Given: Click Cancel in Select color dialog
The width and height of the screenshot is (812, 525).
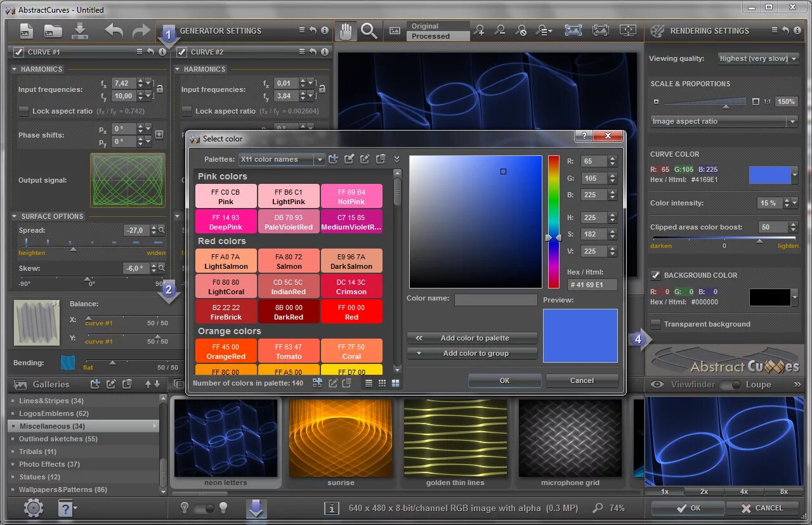Looking at the screenshot, I should pos(582,380).
